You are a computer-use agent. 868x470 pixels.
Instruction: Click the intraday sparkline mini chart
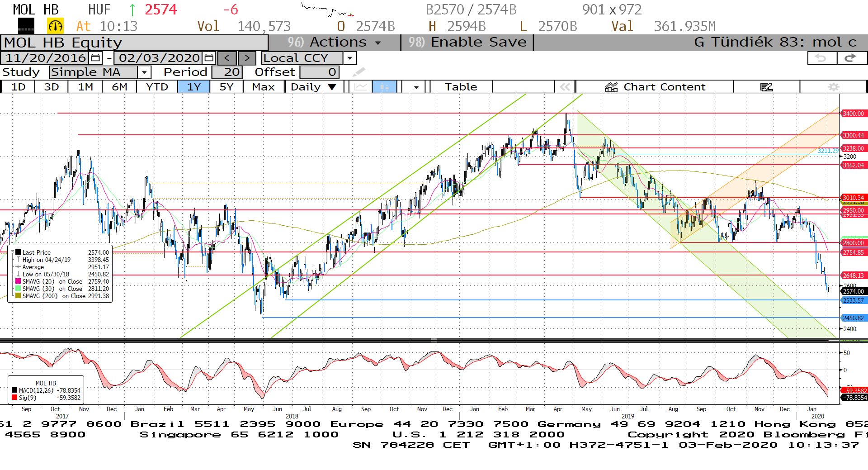[x=327, y=9]
